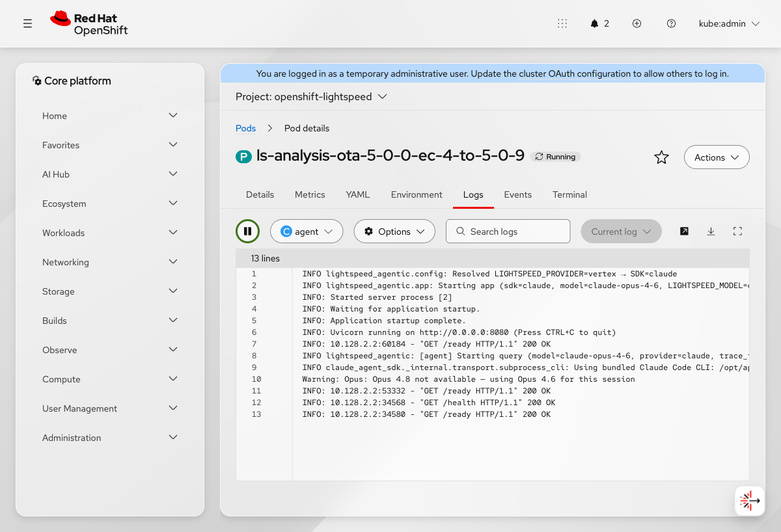Expand the Observe navigation section
781x532 pixels.
pos(110,350)
